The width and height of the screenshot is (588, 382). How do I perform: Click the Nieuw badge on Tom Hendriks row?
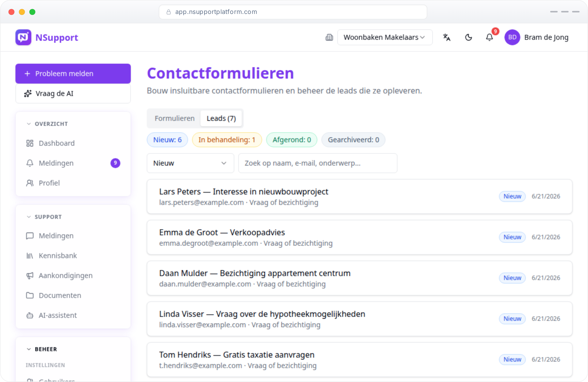click(512, 360)
